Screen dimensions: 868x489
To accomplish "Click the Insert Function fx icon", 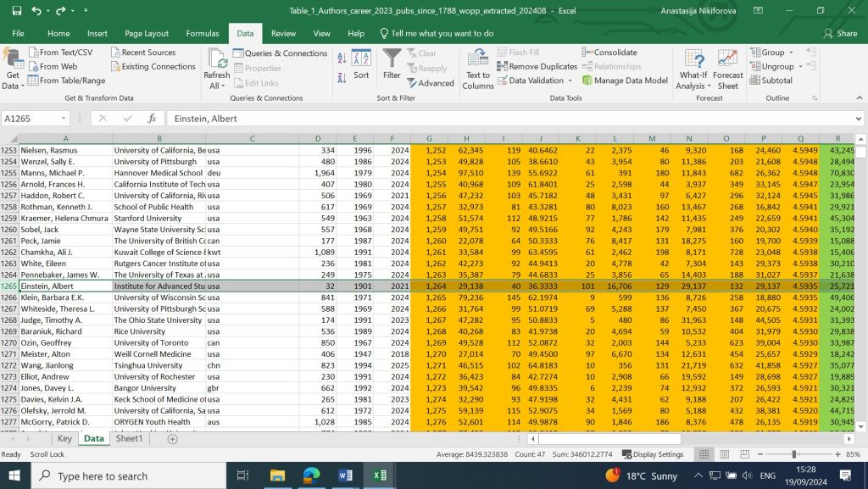I will pyautogui.click(x=152, y=119).
